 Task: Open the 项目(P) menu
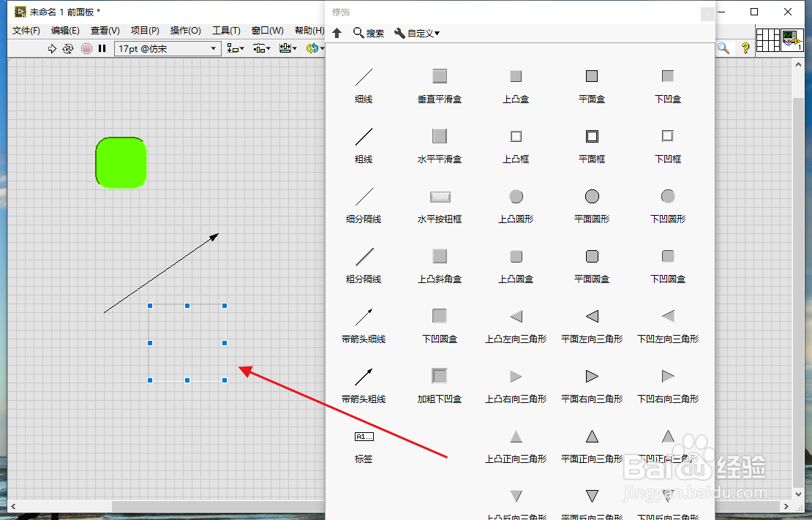[145, 31]
